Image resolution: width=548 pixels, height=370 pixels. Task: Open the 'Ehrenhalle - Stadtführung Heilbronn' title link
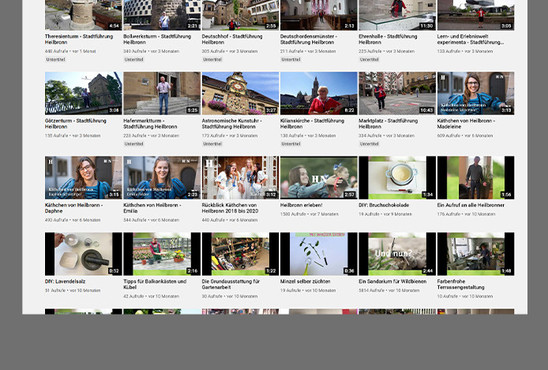[388, 39]
